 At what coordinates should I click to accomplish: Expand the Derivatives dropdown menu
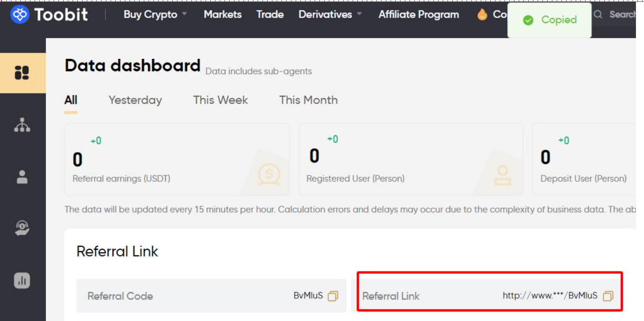coord(330,15)
